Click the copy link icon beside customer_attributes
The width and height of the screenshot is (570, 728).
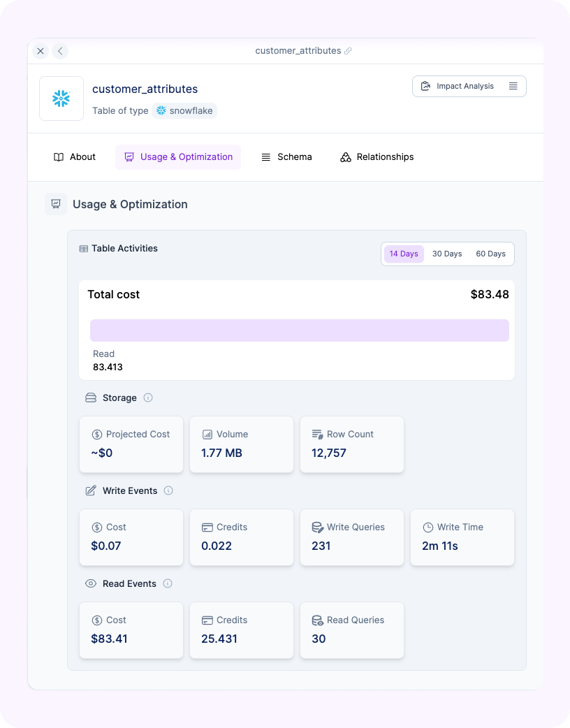pyautogui.click(x=348, y=51)
